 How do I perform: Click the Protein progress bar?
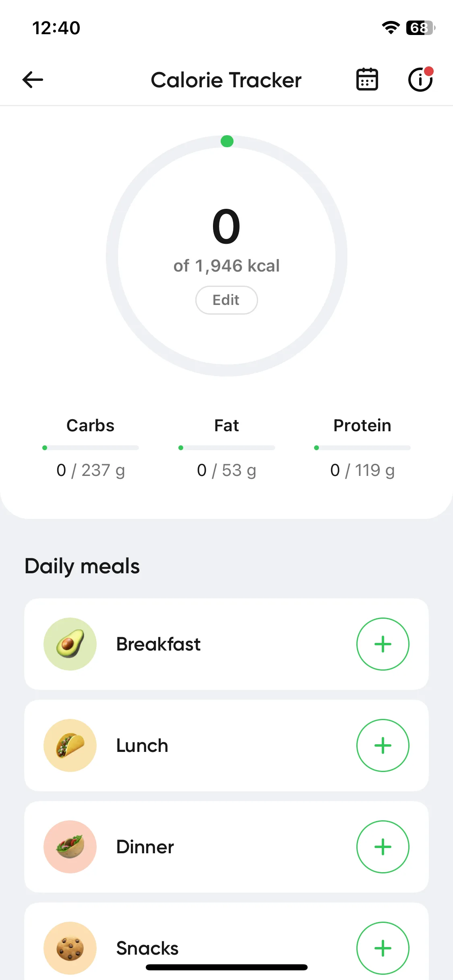362,448
